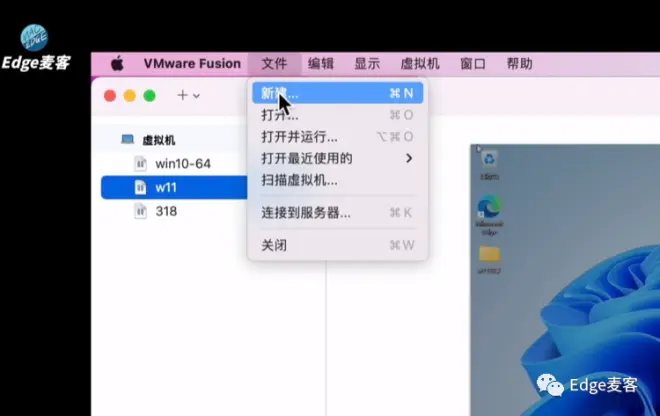This screenshot has width=660, height=416.
Task: Open the Apple menu
Action: pyautogui.click(x=117, y=64)
